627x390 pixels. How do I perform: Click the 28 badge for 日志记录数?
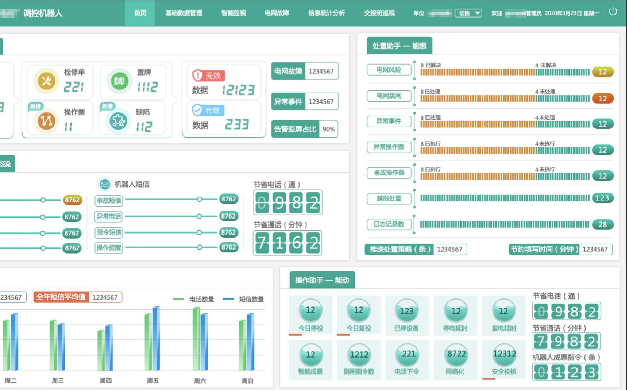tap(603, 224)
